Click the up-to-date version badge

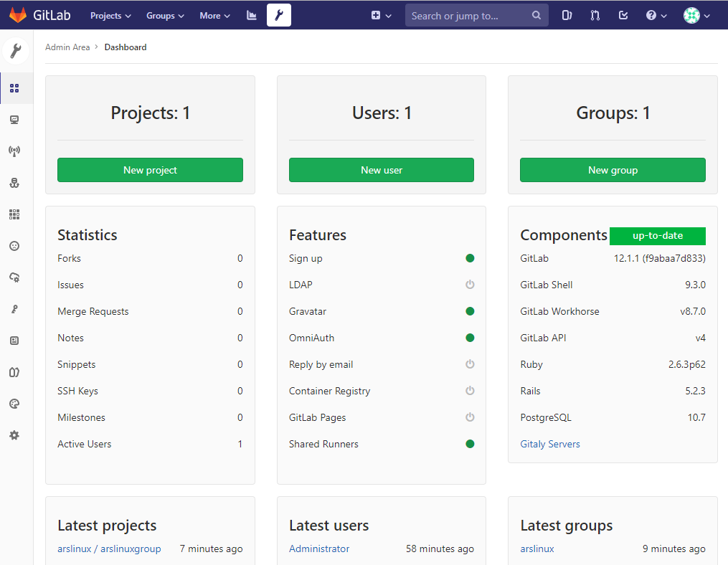click(x=658, y=235)
